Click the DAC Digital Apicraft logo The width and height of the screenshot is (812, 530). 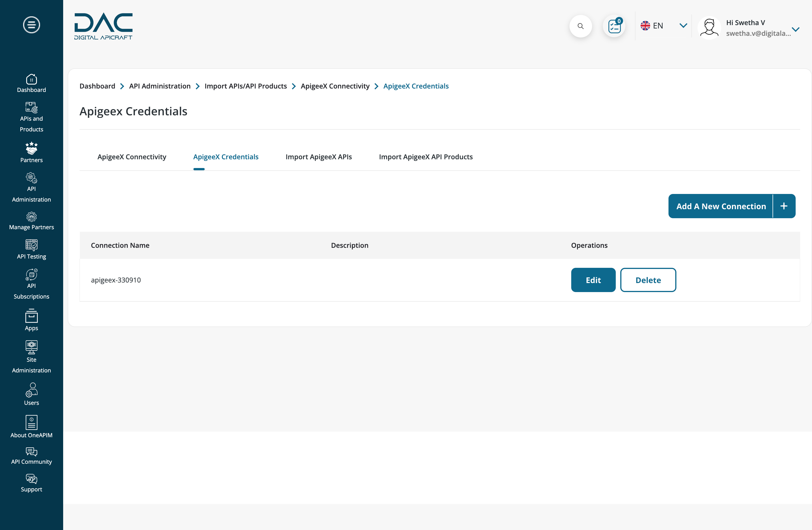[x=103, y=26]
